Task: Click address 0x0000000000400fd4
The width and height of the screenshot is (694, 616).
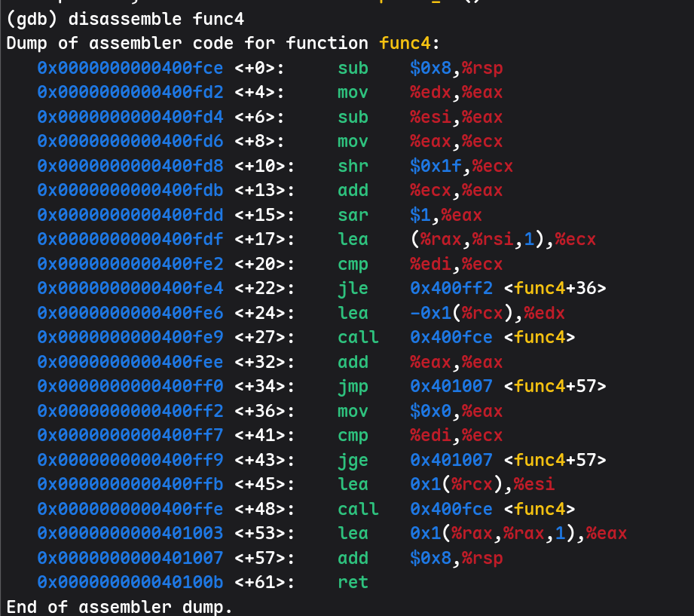Action: click(130, 118)
